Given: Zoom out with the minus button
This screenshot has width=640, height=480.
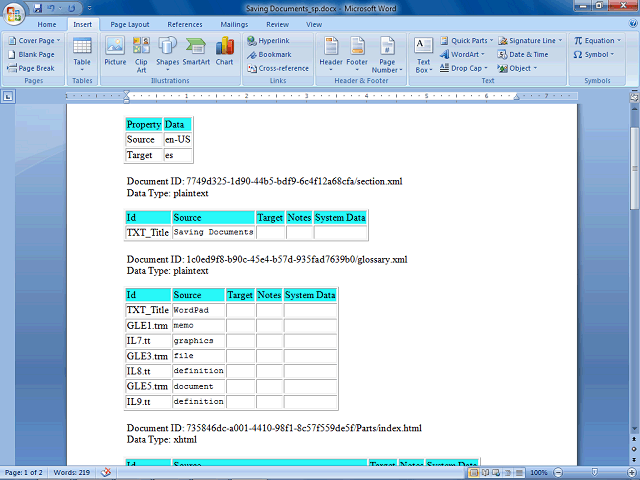Looking at the screenshot, I should [558, 473].
